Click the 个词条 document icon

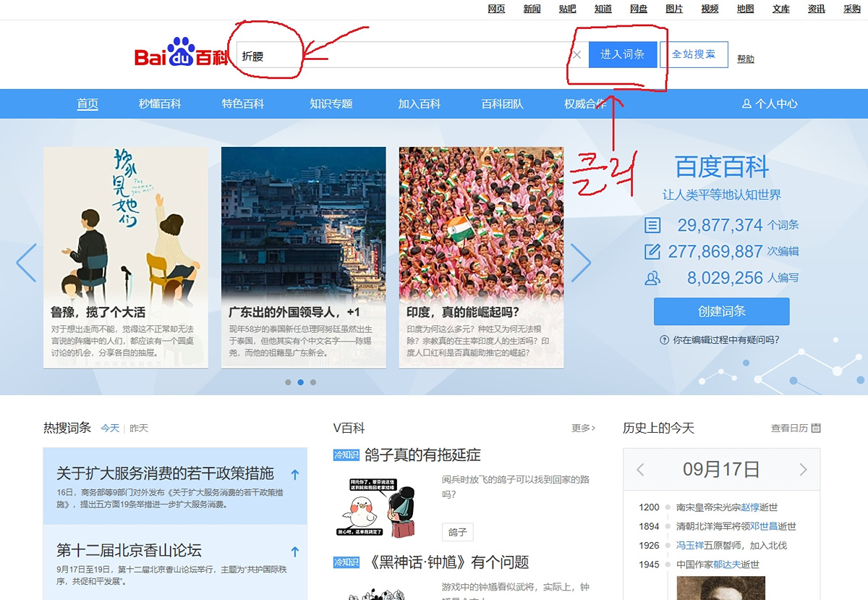[x=652, y=225]
